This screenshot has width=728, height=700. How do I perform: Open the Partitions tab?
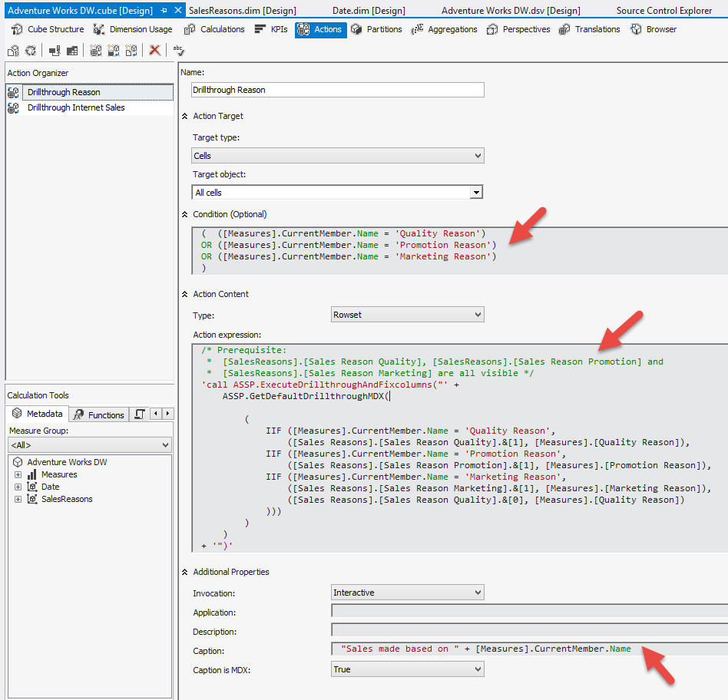click(376, 29)
